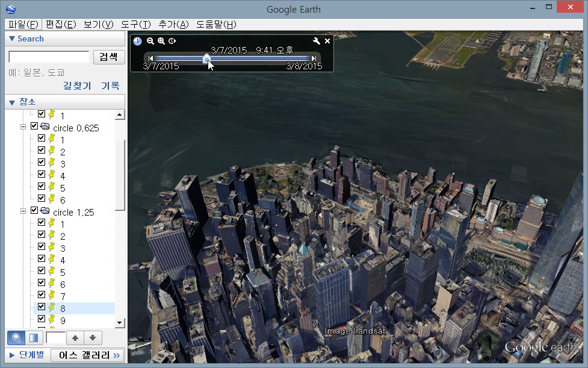Click the clock icon in the time slider

(138, 41)
